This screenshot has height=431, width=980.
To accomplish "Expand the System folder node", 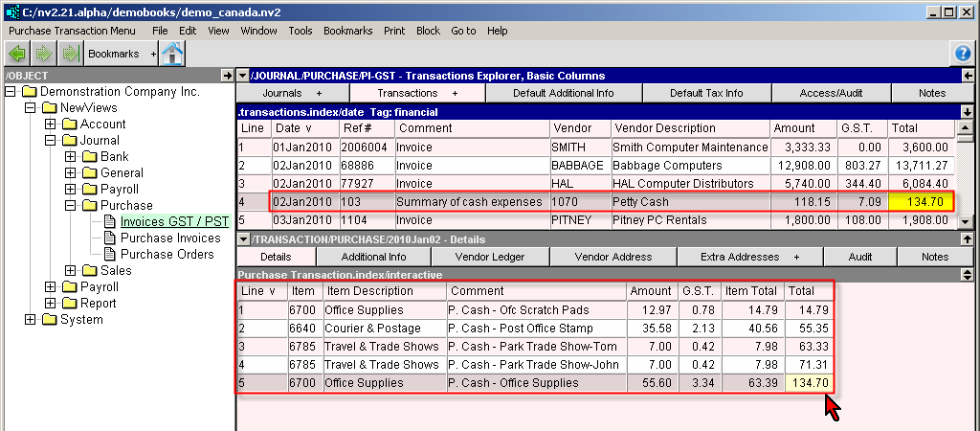I will coord(31,319).
